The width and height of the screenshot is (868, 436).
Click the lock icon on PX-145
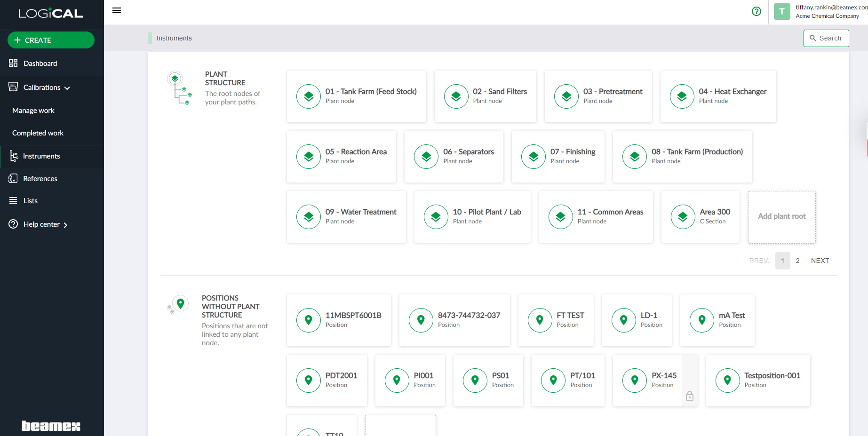click(689, 396)
